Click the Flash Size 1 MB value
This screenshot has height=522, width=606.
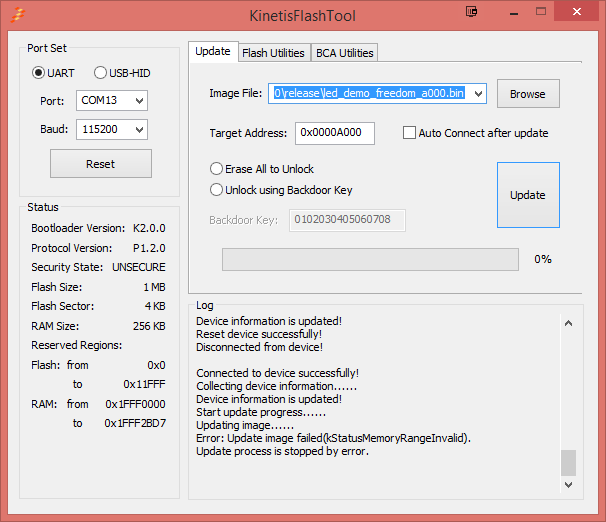click(x=155, y=287)
